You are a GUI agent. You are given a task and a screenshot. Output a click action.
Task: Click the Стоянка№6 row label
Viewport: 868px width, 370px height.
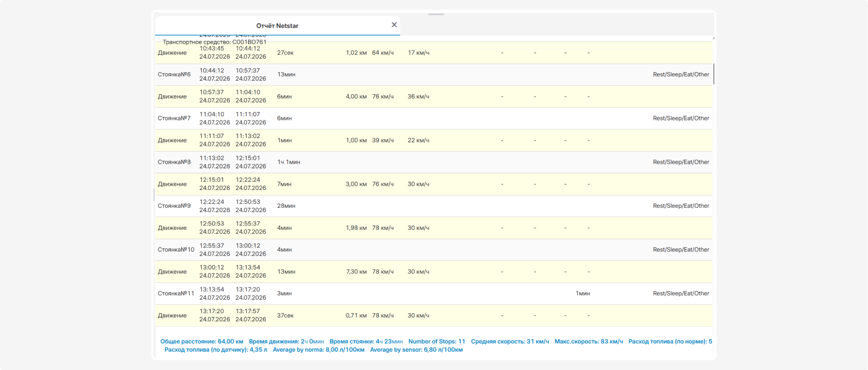click(x=174, y=75)
